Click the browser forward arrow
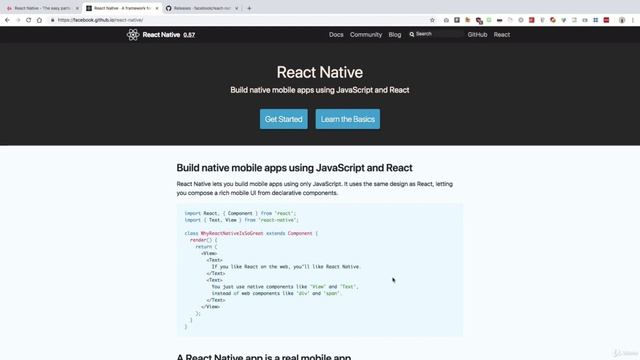640x360 pixels. [x=18, y=20]
